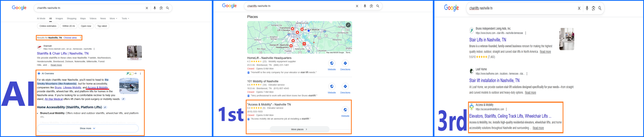
Task: Click search magnifier in middle panel
Action: pos(378,6)
